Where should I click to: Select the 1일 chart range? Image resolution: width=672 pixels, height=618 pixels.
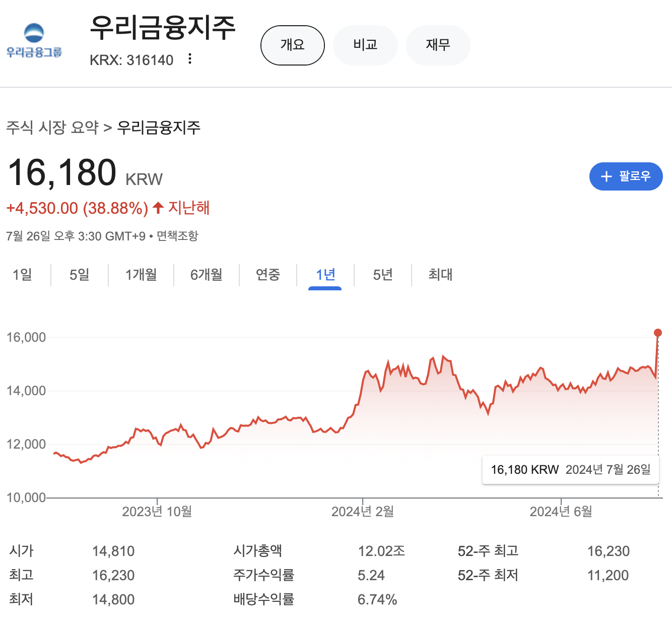tap(22, 275)
